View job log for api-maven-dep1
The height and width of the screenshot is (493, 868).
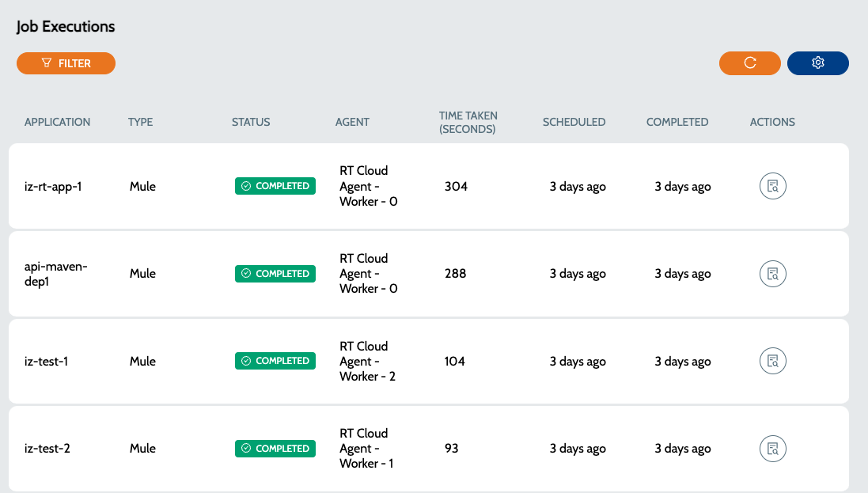773,274
